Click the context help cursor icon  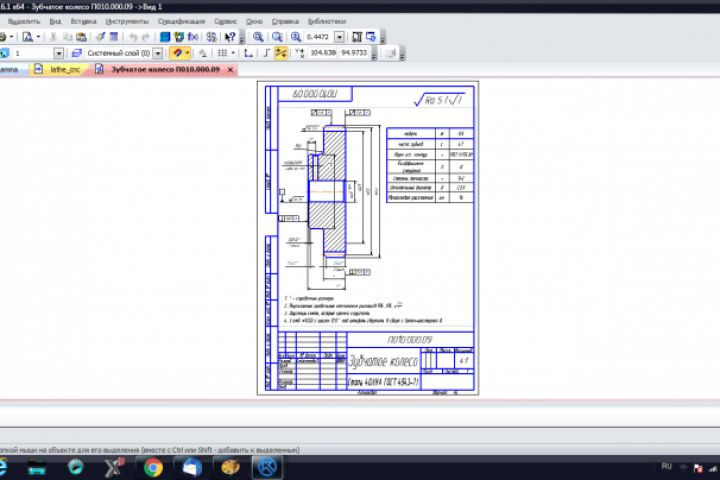click(x=230, y=36)
